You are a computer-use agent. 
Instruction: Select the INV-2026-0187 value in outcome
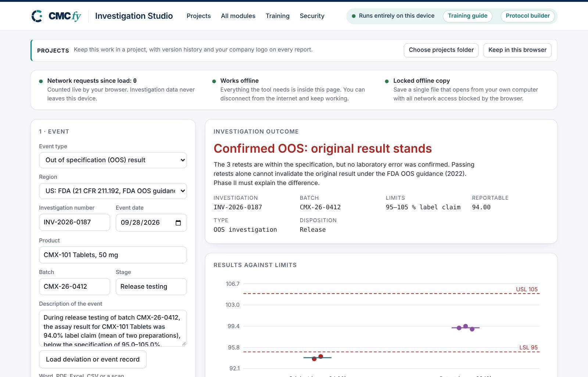(238, 207)
